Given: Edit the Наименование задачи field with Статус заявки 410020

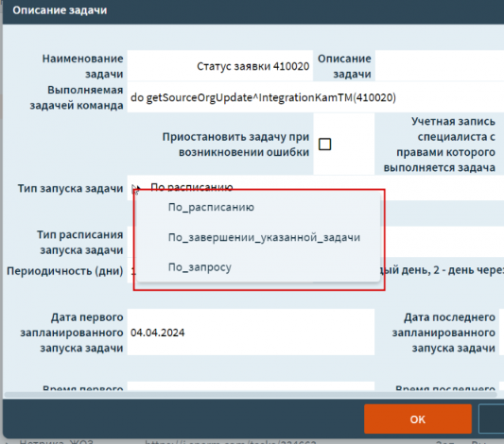Looking at the screenshot, I should click(x=220, y=66).
